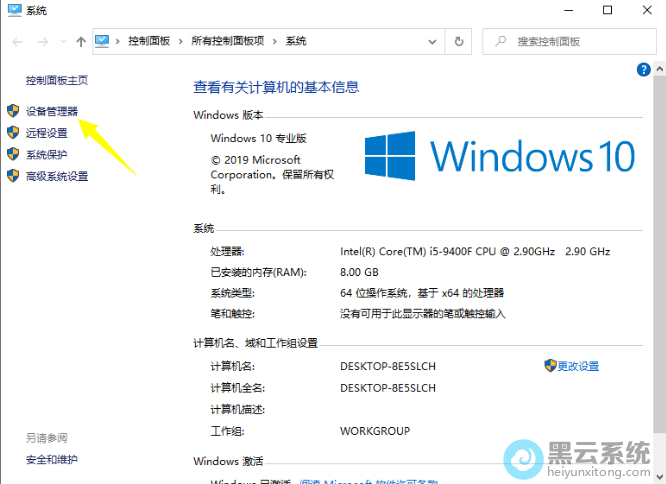Click the shield icon beside 设备管理器
This screenshot has width=666, height=484.
point(13,110)
